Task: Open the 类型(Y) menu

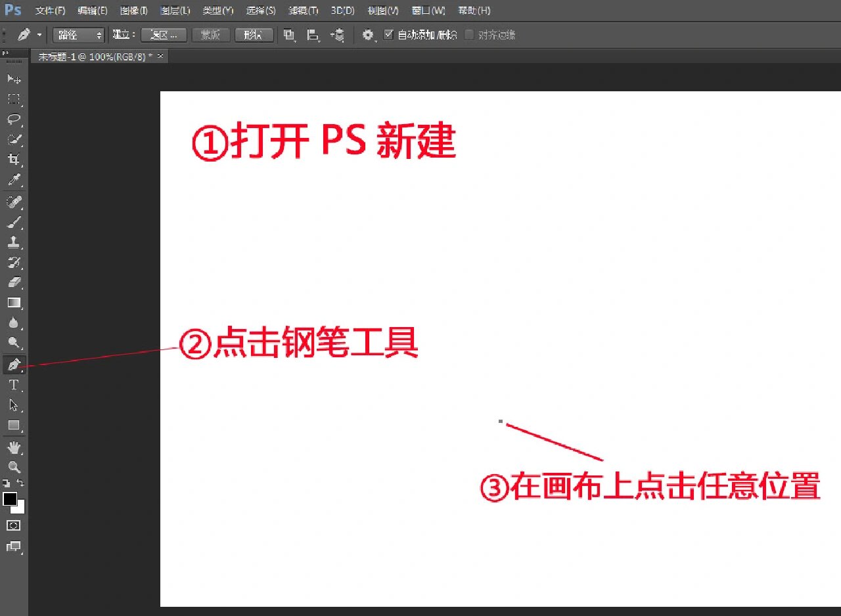Action: (x=217, y=11)
